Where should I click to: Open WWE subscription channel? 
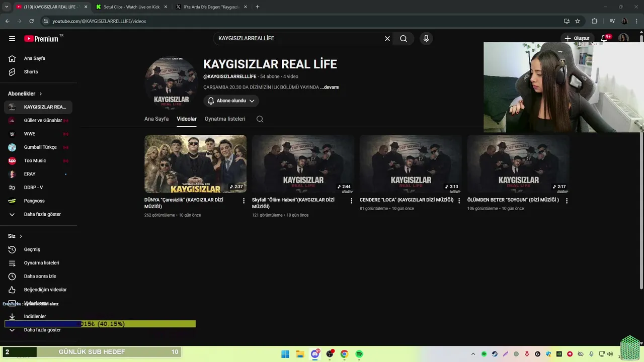point(38,134)
